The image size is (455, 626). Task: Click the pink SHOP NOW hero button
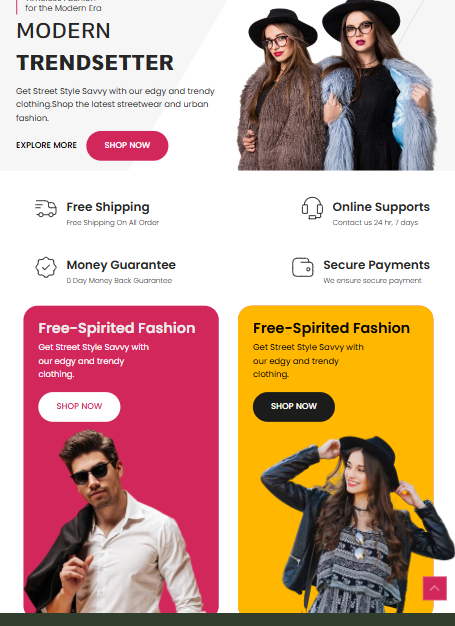(x=127, y=146)
